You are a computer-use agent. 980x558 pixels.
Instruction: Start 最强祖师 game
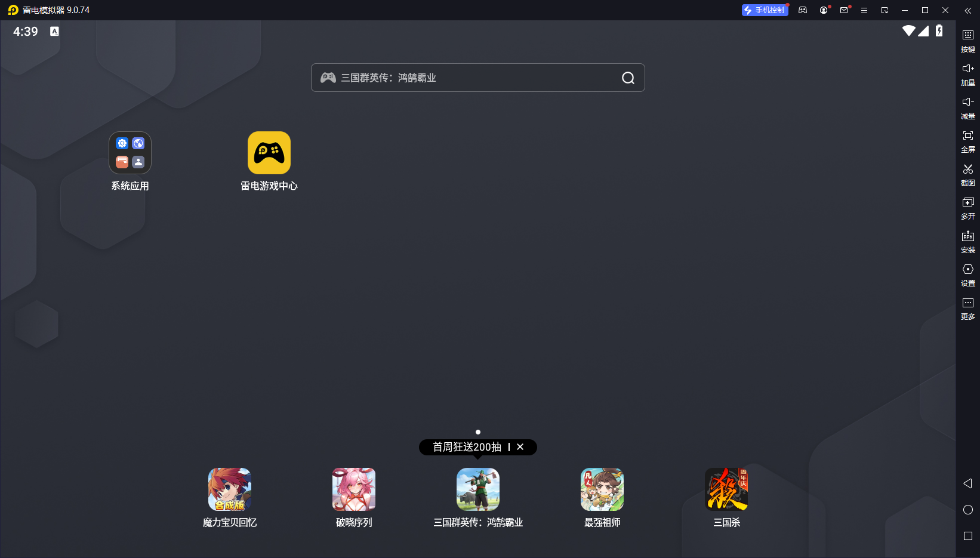[602, 489]
